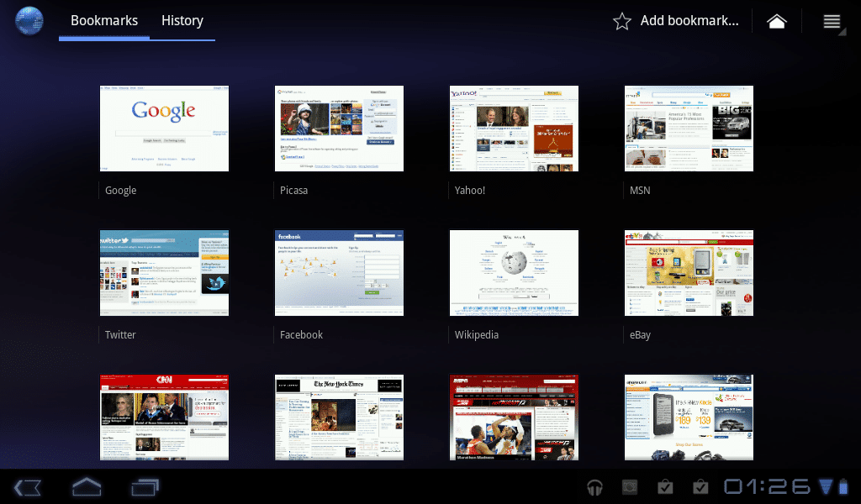The image size is (861, 504).
Task: Click the Facebook label text
Action: [x=302, y=334]
